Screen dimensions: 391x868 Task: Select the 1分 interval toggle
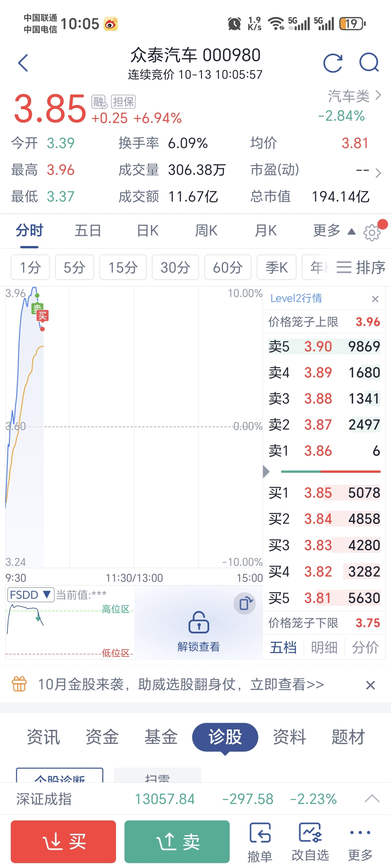[x=30, y=268]
